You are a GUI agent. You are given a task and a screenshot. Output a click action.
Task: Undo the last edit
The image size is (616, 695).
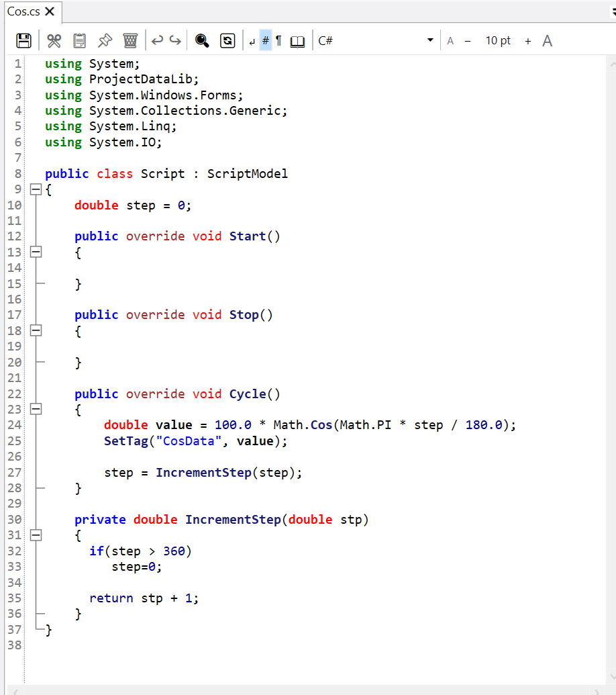coord(157,41)
